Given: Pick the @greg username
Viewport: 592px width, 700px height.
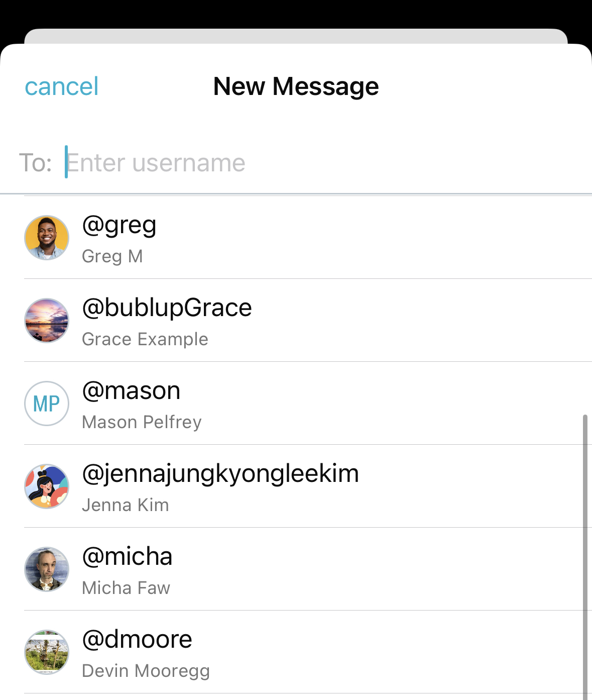Looking at the screenshot, I should (119, 226).
